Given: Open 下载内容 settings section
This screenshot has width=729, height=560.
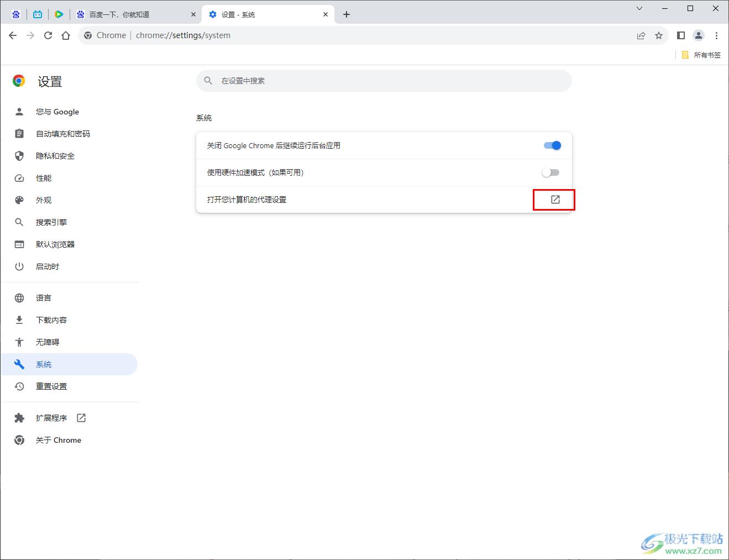Looking at the screenshot, I should (69, 320).
